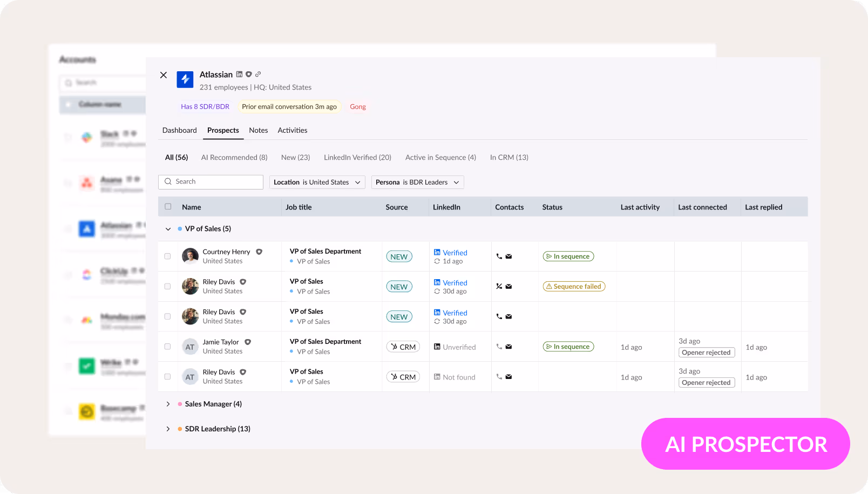Screen dimensions: 868x494
Task: Click the link icon beside Atlassian's name
Action: pyautogui.click(x=258, y=75)
